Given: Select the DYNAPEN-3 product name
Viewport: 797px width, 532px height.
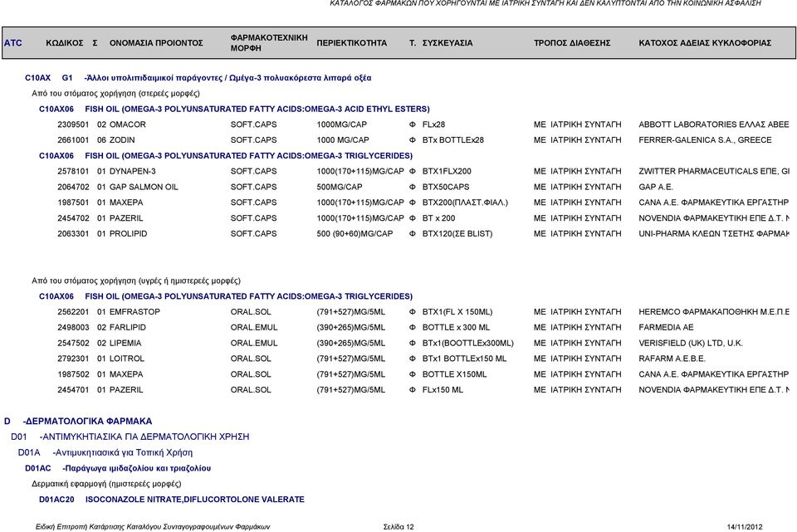Looking at the screenshot, I should pyautogui.click(x=133, y=171).
